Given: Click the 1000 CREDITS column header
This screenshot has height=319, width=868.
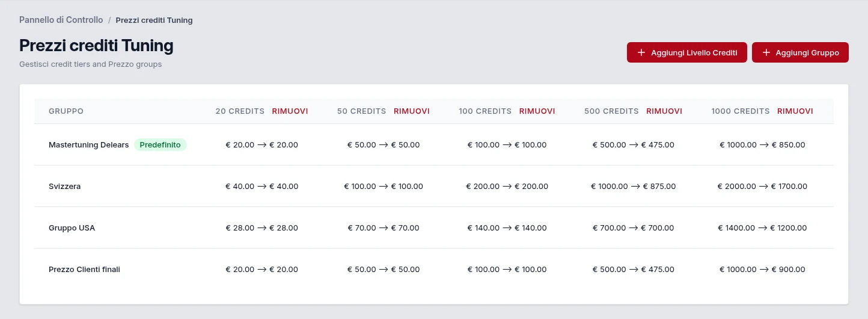Looking at the screenshot, I should click(741, 111).
